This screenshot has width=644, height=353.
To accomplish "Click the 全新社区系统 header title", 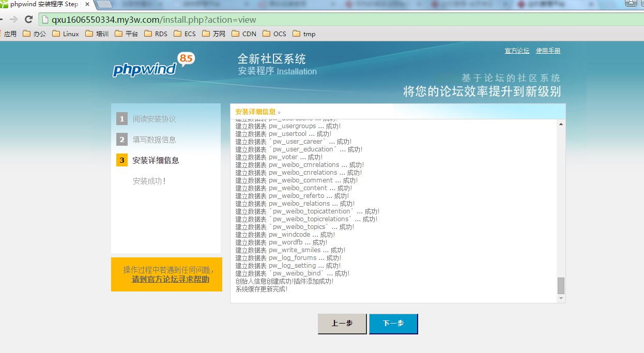I will click(271, 58).
